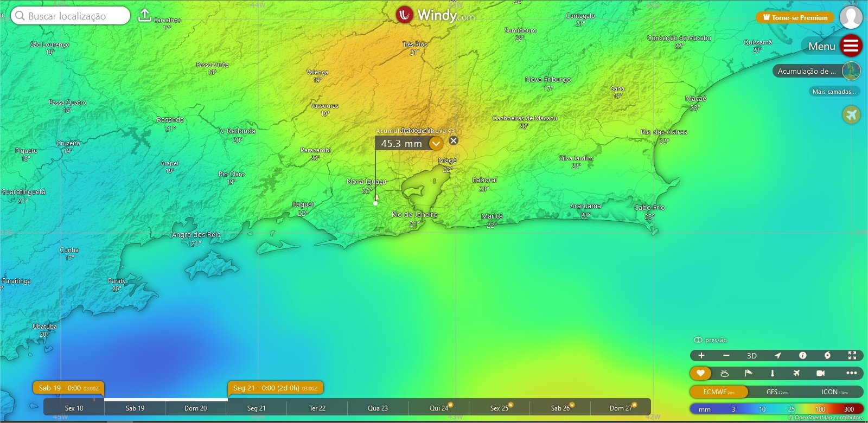Close the 45.3 mm picker popup
This screenshot has width=868, height=423.
pos(454,140)
